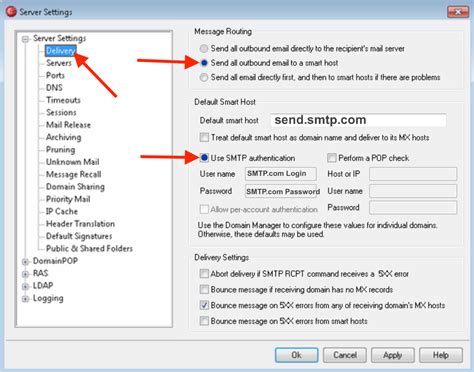Click the POP check Host or IP field
The height and width of the screenshot is (372, 474).
click(x=413, y=174)
